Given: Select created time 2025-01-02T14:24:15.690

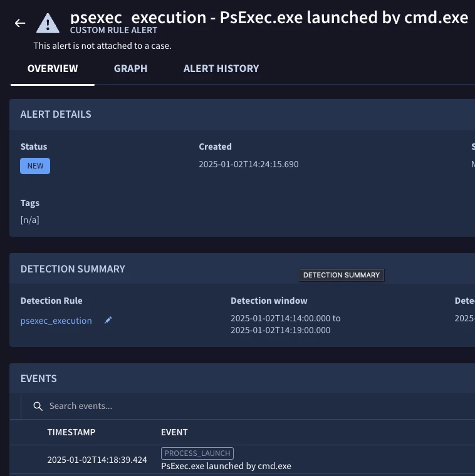Looking at the screenshot, I should [249, 164].
